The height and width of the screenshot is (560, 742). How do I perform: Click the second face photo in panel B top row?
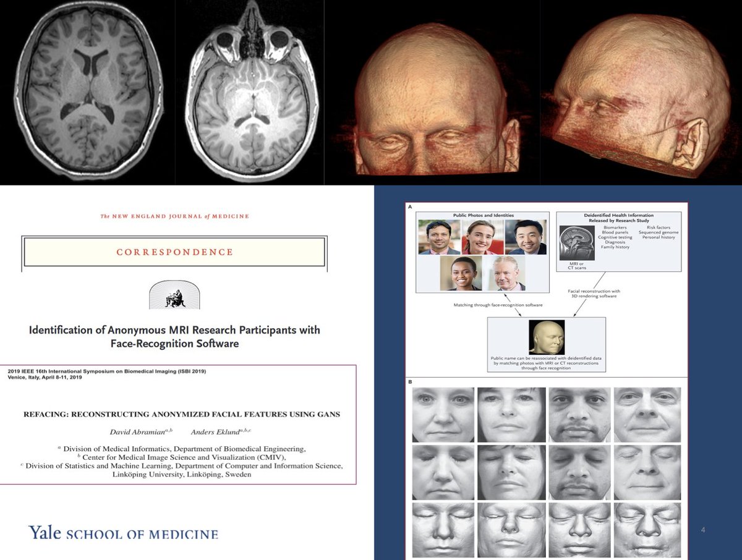pyautogui.click(x=512, y=415)
